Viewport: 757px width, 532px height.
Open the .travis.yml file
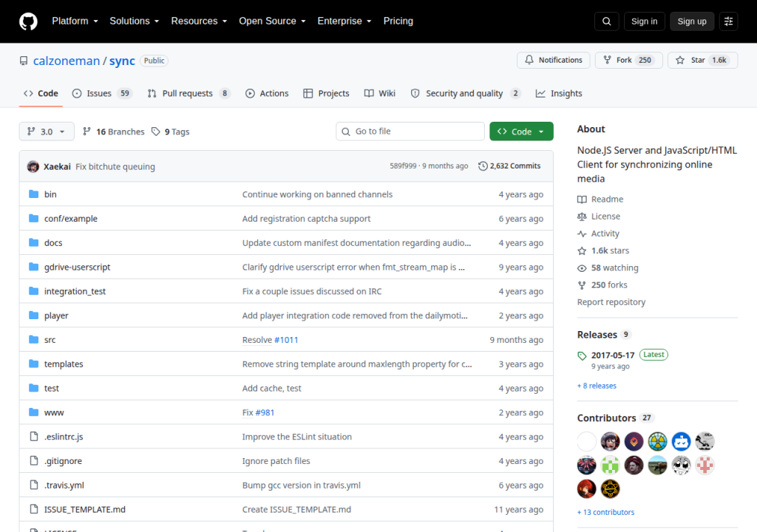click(64, 485)
